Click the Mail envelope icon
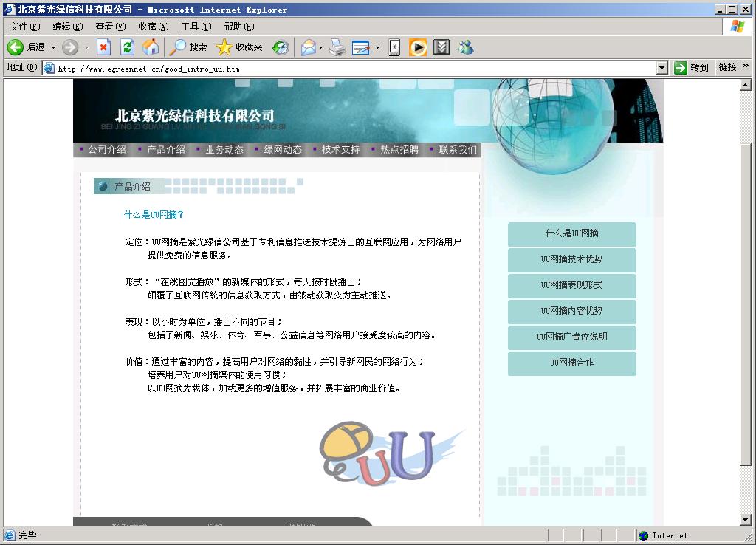 tap(309, 47)
